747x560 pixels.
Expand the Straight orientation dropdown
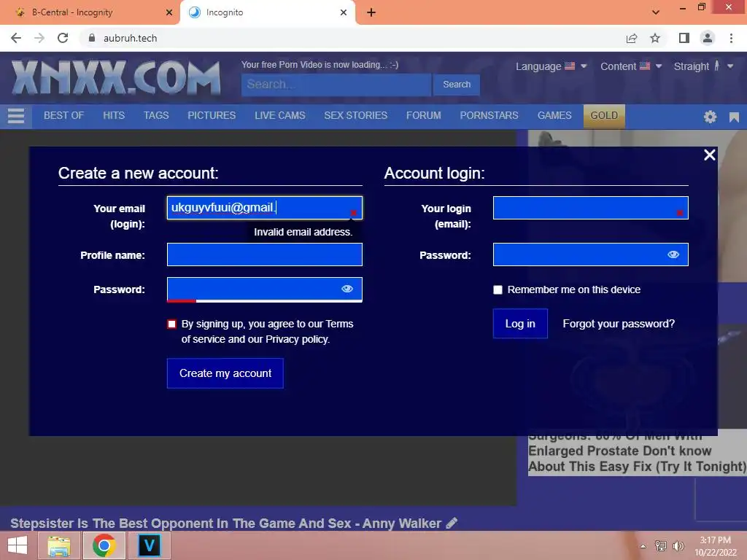point(704,66)
